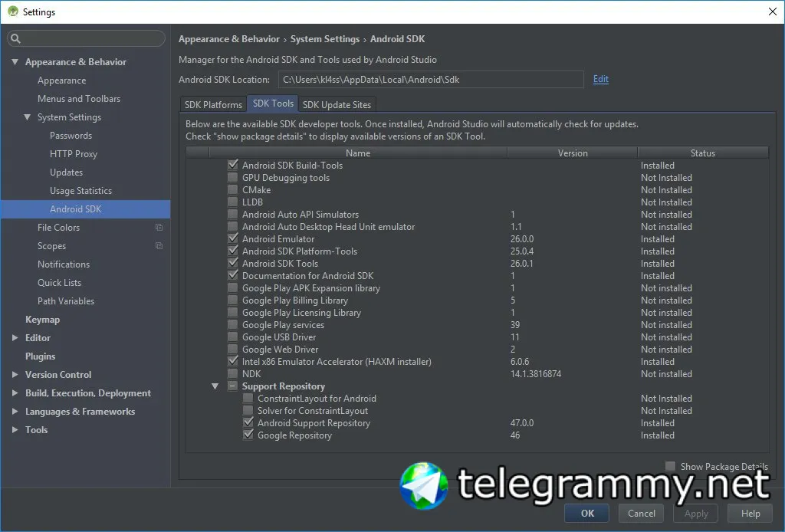Check Android Auto API Simulators
This screenshot has width=785, height=532.
(233, 214)
